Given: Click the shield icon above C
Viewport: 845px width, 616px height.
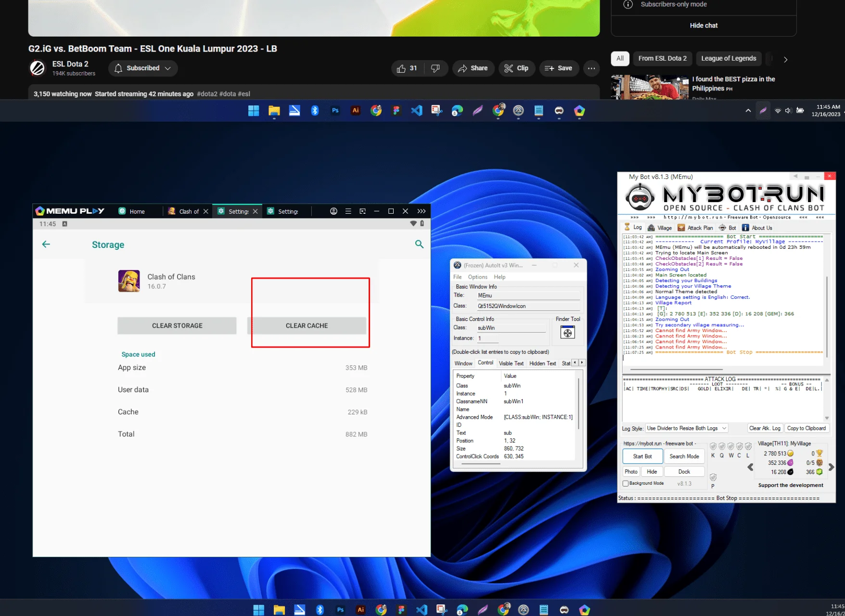Looking at the screenshot, I should (740, 447).
